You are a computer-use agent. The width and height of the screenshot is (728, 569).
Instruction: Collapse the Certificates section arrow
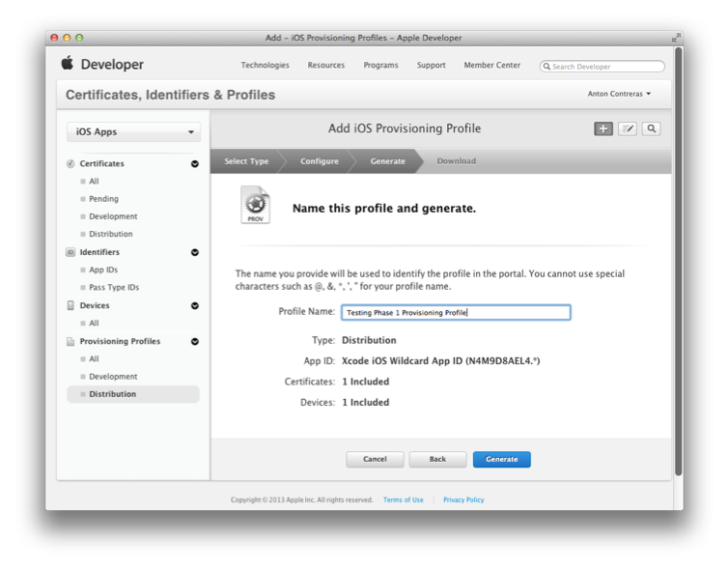click(195, 164)
